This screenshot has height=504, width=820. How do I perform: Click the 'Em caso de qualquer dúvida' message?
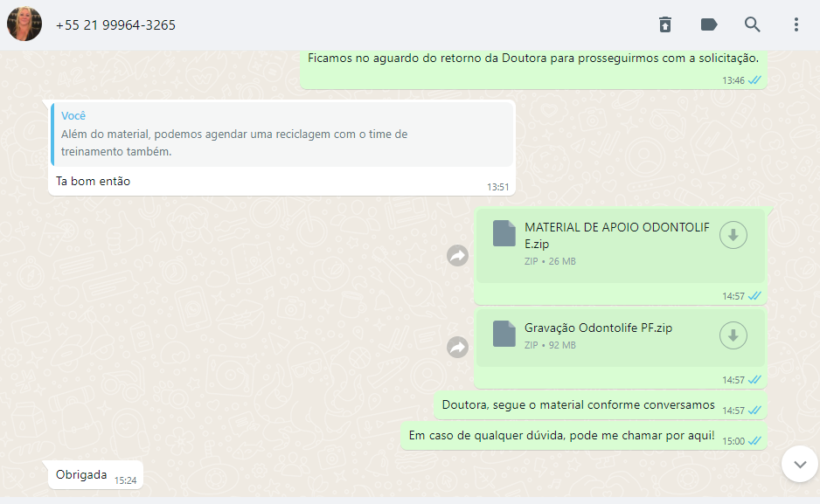560,435
